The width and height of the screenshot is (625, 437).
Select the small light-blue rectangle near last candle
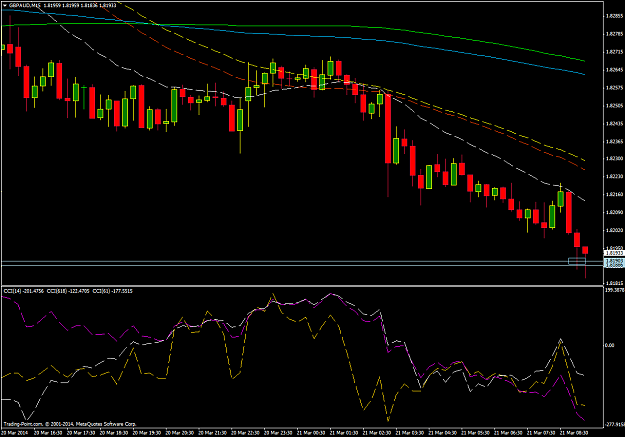(577, 261)
